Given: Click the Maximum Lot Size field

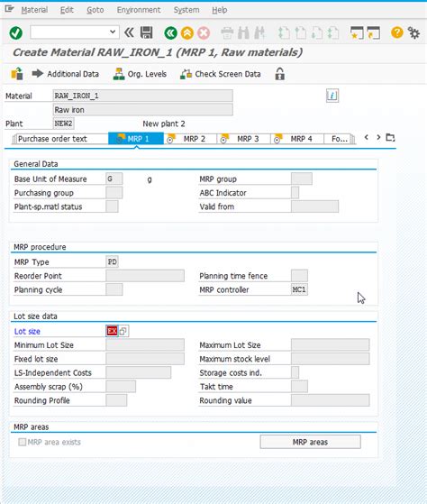Looking at the screenshot, I should click(x=331, y=345).
